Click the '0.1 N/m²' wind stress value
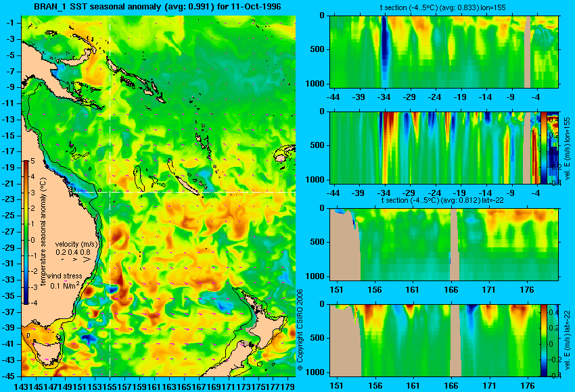The height and width of the screenshot is (392, 575). click(x=64, y=285)
